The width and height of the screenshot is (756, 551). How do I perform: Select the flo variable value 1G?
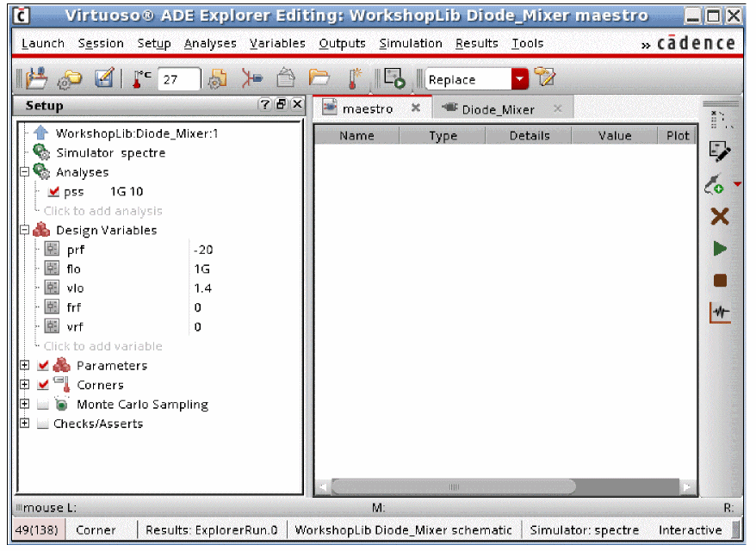pyautogui.click(x=201, y=269)
